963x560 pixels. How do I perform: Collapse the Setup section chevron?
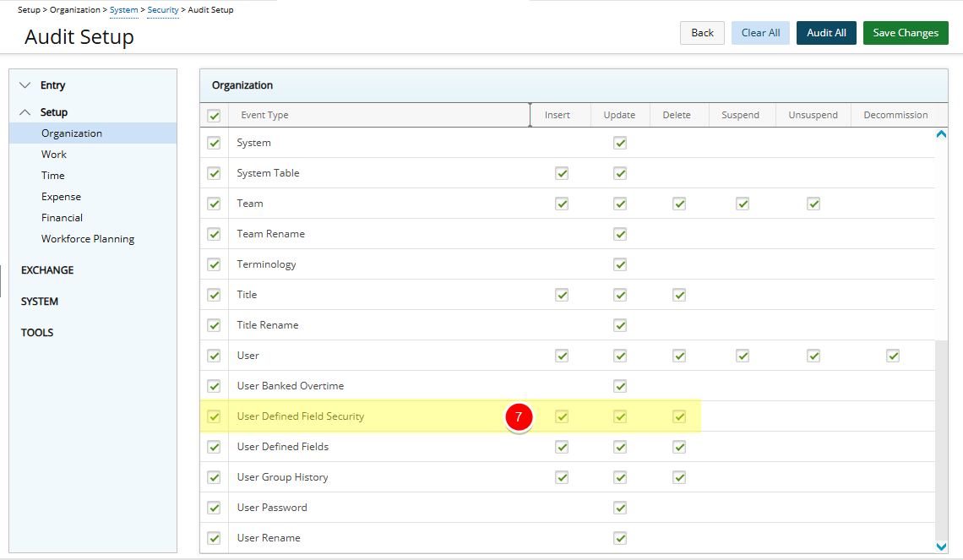25,112
